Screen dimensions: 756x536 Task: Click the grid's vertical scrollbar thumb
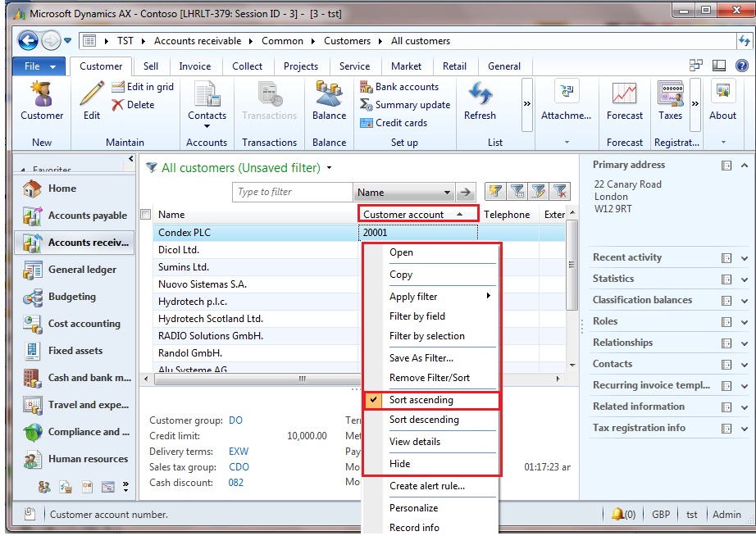click(x=572, y=265)
